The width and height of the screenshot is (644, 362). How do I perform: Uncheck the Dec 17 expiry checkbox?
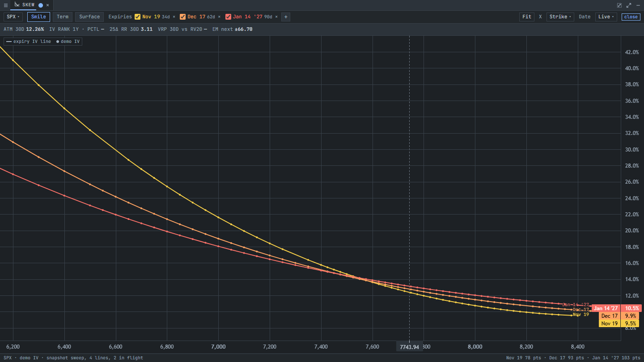tap(183, 17)
